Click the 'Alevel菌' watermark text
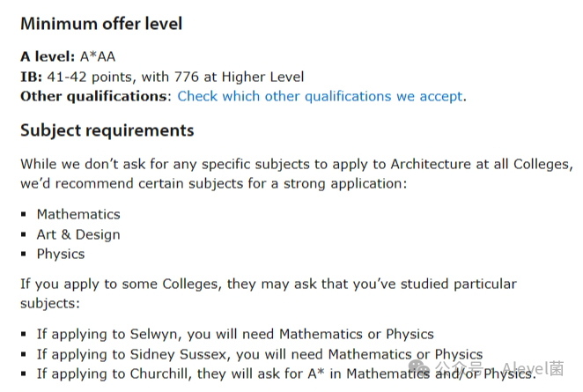Image resolution: width=583 pixels, height=392 pixels. [x=533, y=368]
